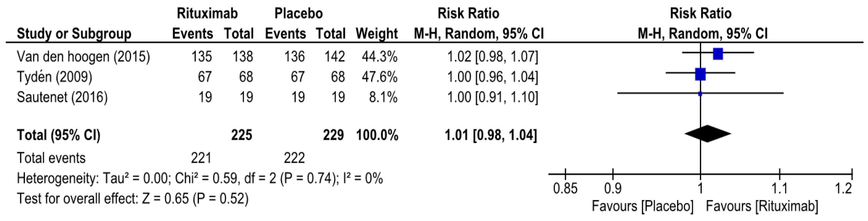Click the black diamond pooled effect marker

coord(708,134)
